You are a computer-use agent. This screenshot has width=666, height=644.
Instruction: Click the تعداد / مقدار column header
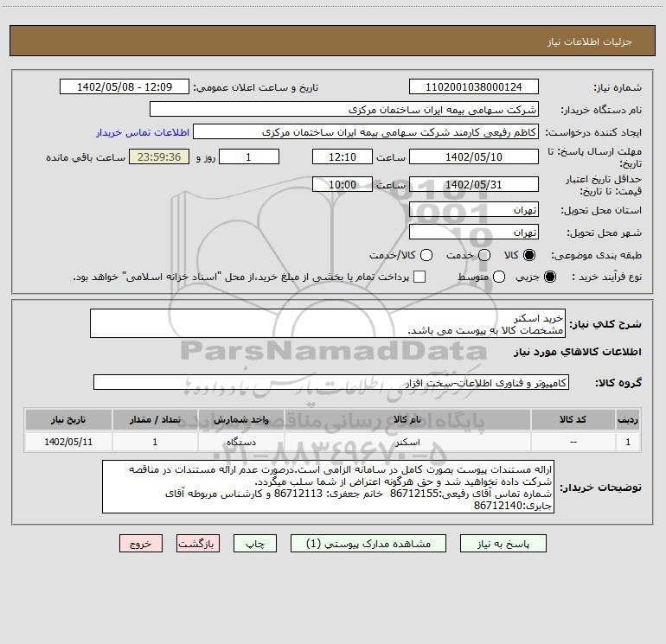(x=155, y=419)
